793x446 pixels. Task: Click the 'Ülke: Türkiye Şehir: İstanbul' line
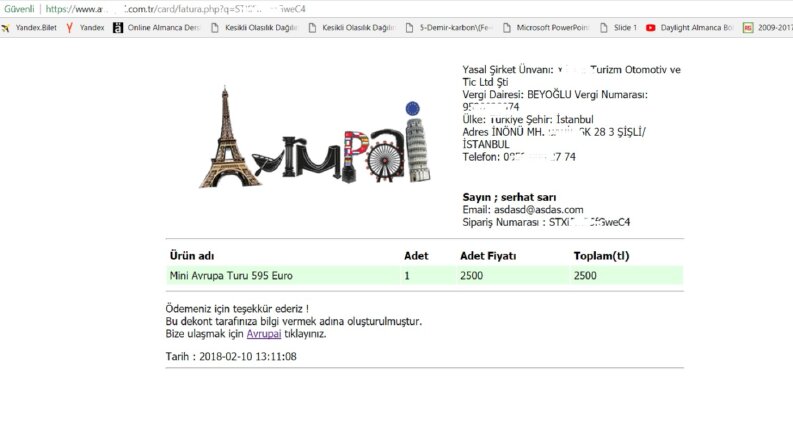528,119
